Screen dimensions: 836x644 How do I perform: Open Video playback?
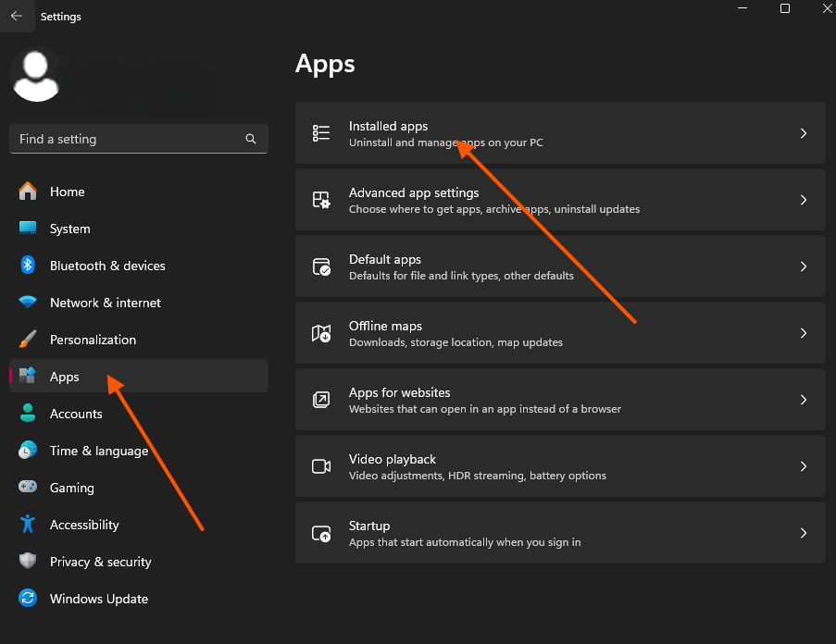point(560,466)
